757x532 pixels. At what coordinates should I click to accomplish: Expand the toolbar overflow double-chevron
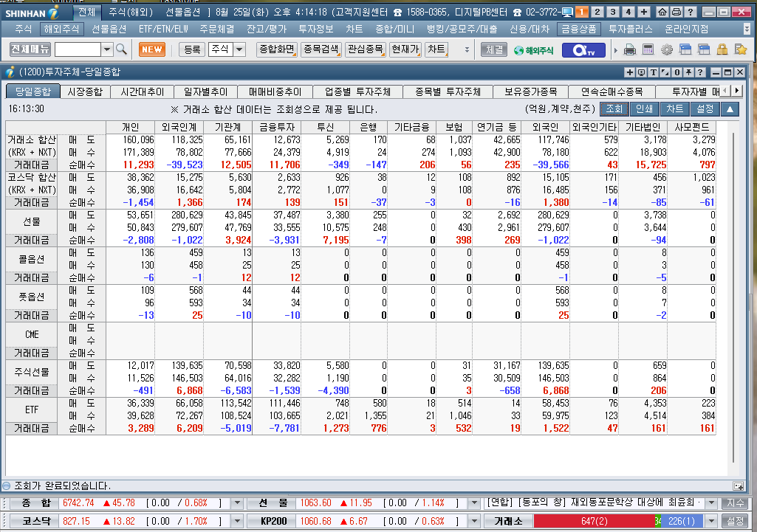click(466, 49)
